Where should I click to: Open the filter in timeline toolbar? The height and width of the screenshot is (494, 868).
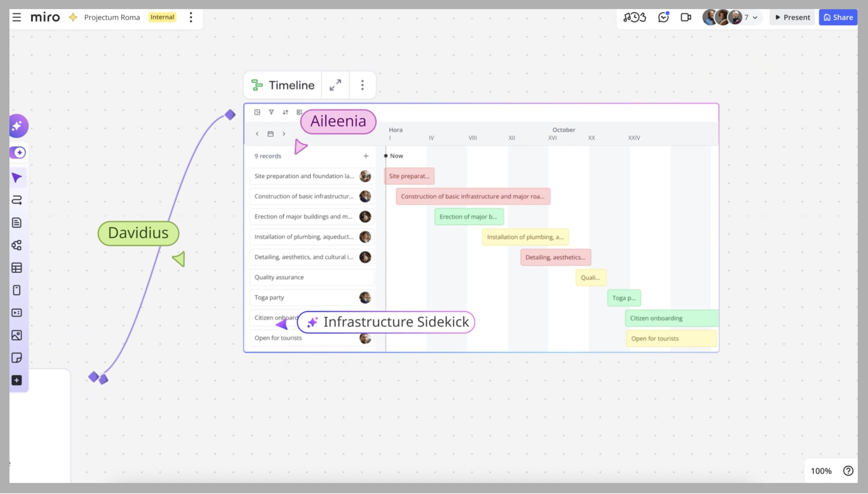[x=271, y=112]
